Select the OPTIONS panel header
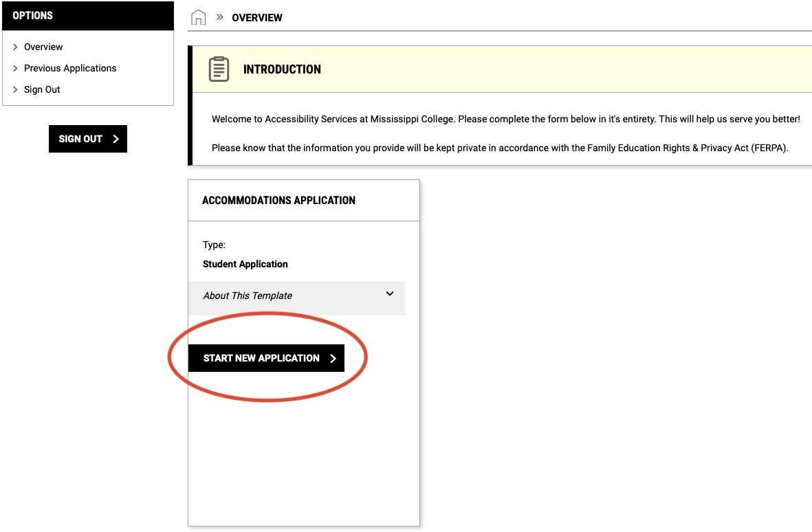The image size is (812, 532). tap(88, 16)
